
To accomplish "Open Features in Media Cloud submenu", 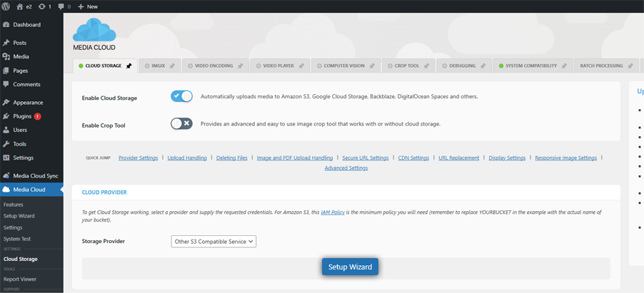I will [x=14, y=205].
